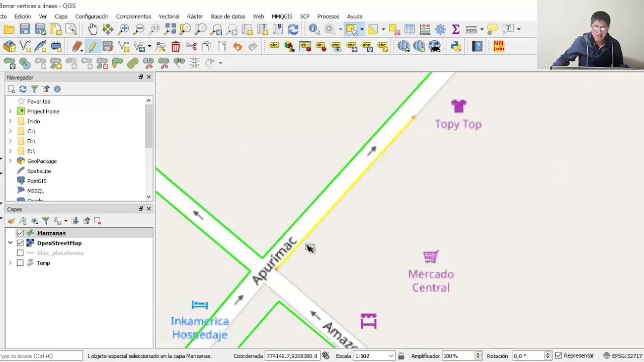644x362 pixels.
Task: Expand the GeoPackage node
Action: pyautogui.click(x=10, y=161)
